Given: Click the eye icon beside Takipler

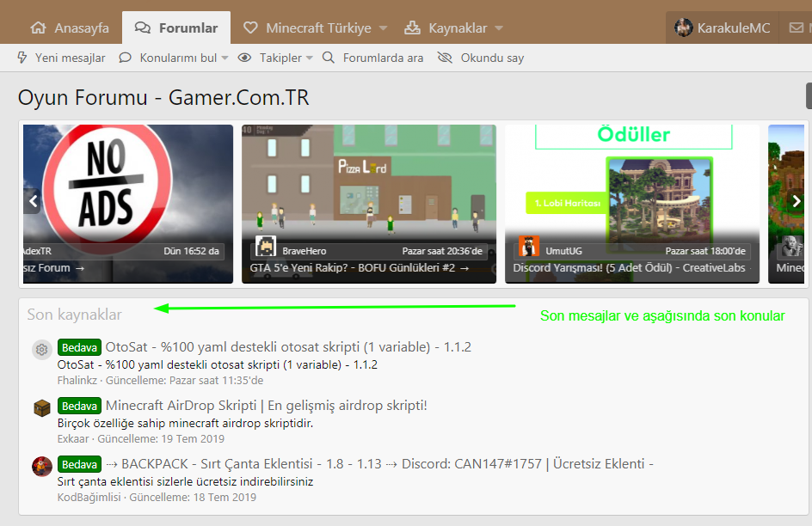Looking at the screenshot, I should (244, 58).
